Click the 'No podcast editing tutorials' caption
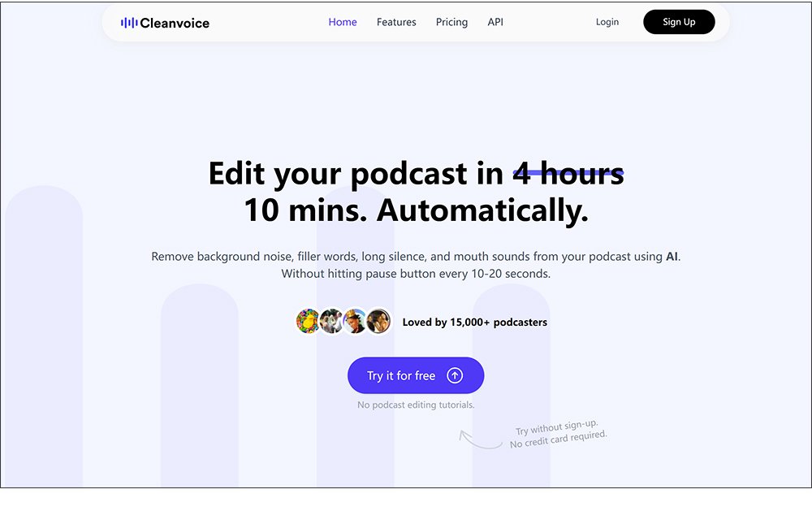 point(415,404)
